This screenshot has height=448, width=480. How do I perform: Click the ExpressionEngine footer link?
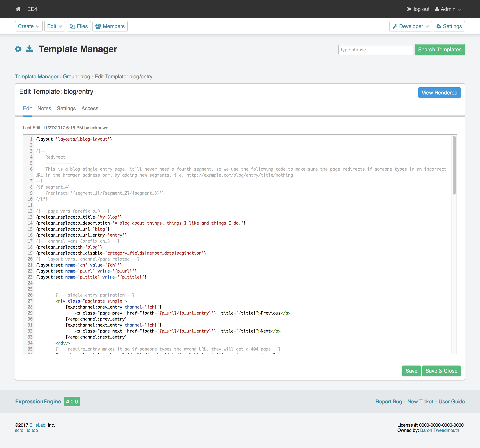point(38,401)
